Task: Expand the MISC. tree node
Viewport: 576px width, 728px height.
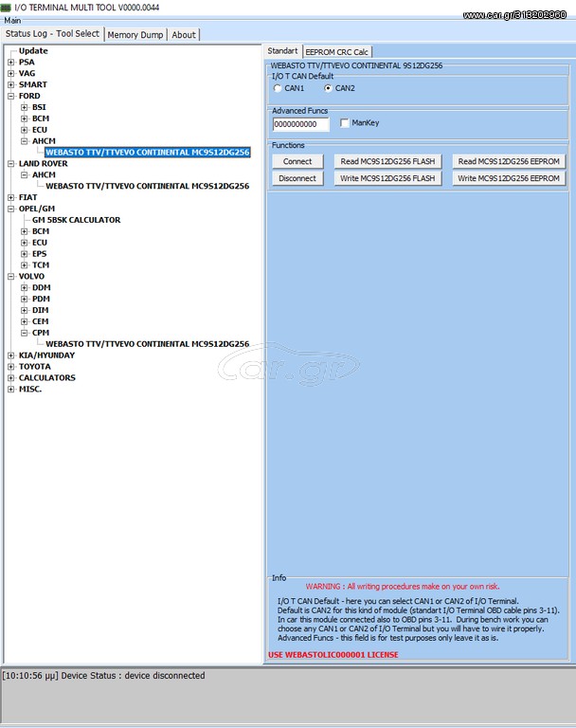Action: click(x=11, y=389)
